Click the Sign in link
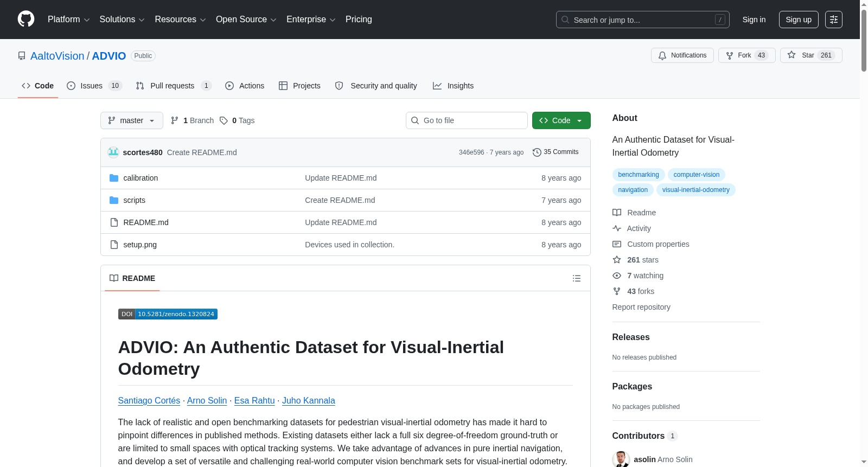This screenshot has height=467, width=868. pyautogui.click(x=754, y=20)
